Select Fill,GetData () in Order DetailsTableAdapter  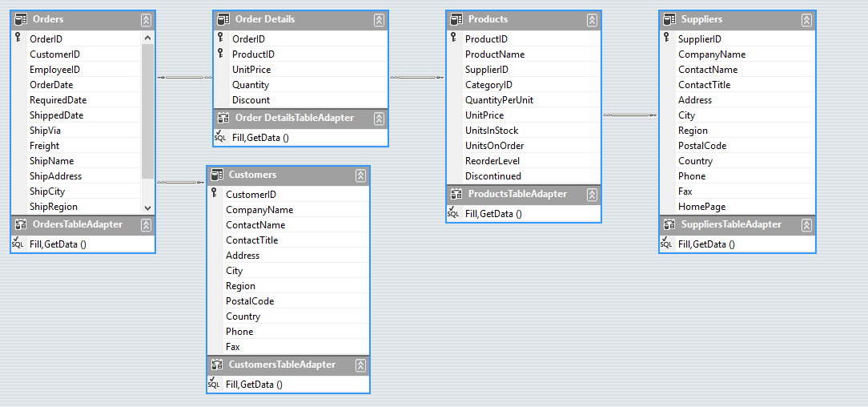click(x=260, y=137)
